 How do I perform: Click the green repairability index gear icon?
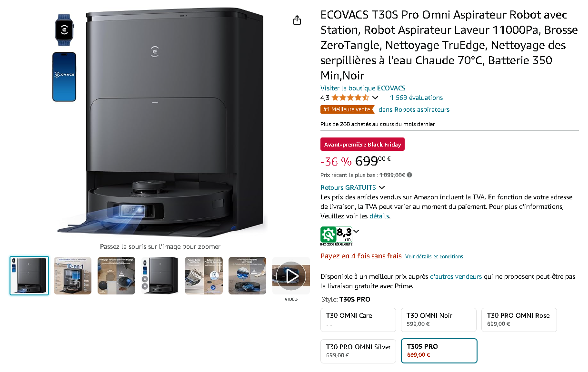328,235
